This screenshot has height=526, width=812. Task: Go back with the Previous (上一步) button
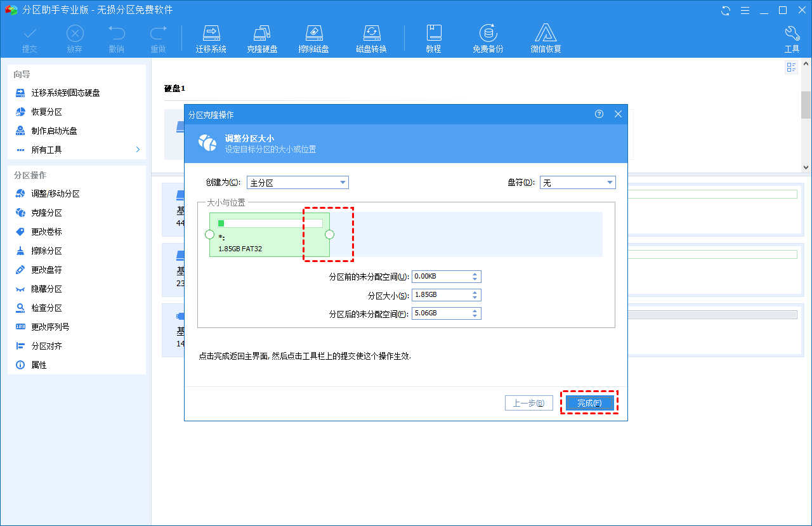point(528,403)
